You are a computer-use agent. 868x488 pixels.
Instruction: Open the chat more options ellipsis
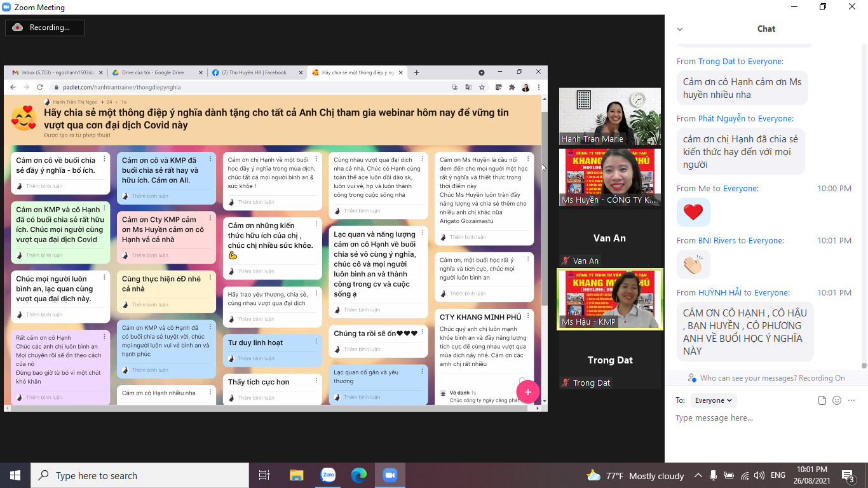pyautogui.click(x=851, y=400)
